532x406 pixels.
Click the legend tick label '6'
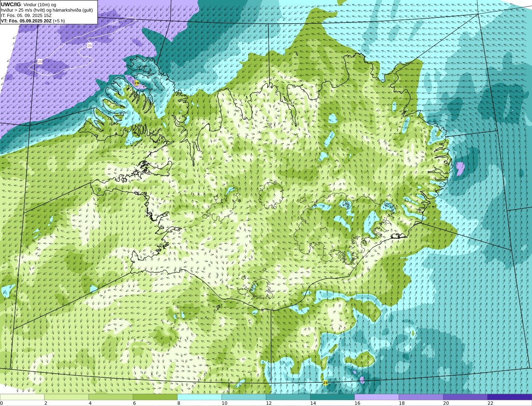coord(134,403)
